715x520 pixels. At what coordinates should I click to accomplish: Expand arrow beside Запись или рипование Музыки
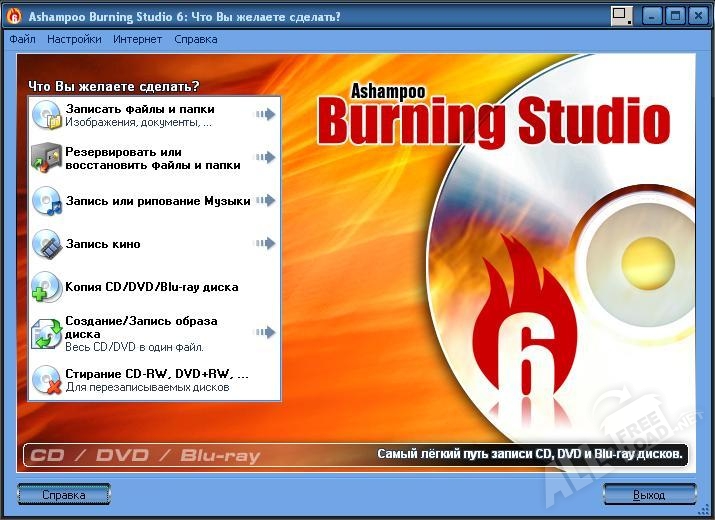click(x=265, y=201)
